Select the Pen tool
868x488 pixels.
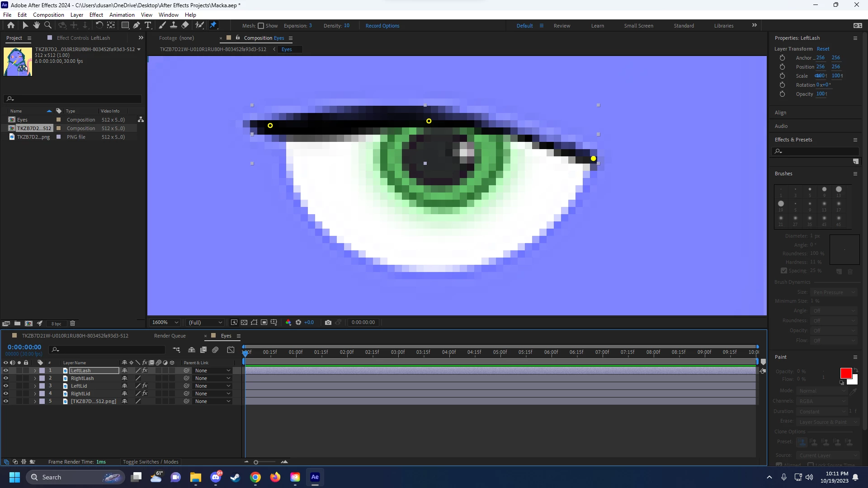136,25
